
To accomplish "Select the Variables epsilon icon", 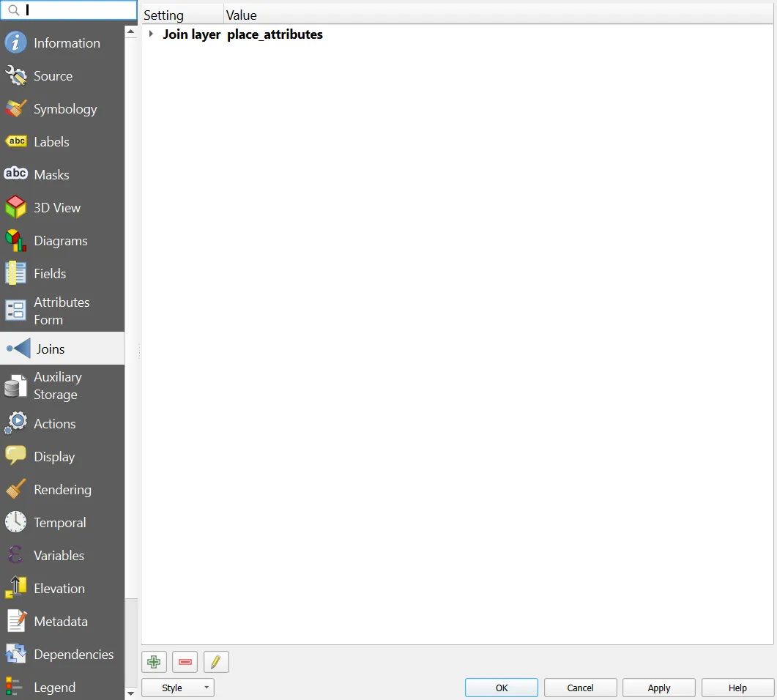I will (16, 555).
